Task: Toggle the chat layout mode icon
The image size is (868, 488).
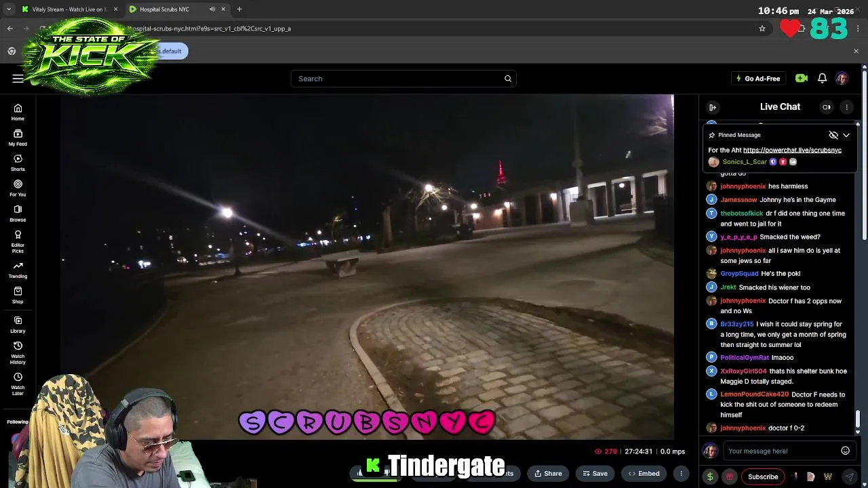Action: pyautogui.click(x=827, y=107)
